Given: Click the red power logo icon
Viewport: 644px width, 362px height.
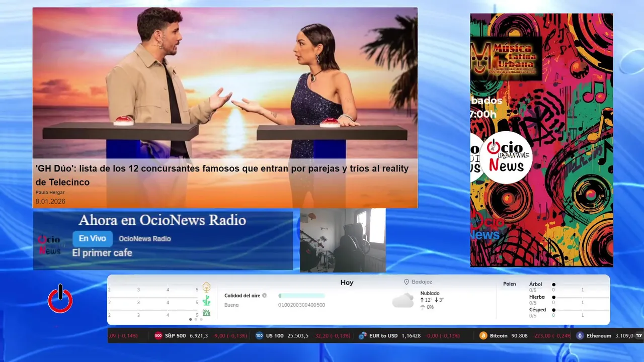Looking at the screenshot, I should coord(60,299).
